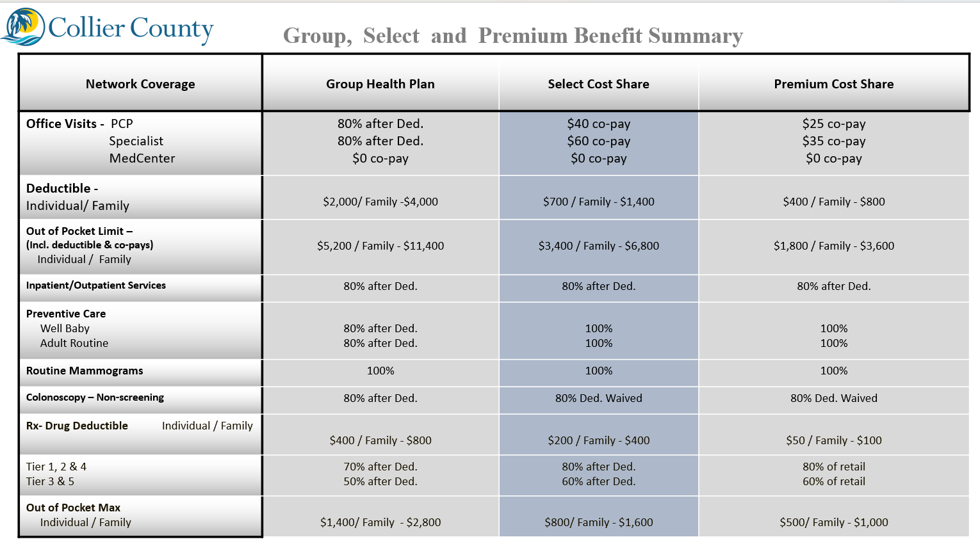Click the Rx- Drug Deductible label
Viewport: 980px width, 553px height.
tap(77, 426)
